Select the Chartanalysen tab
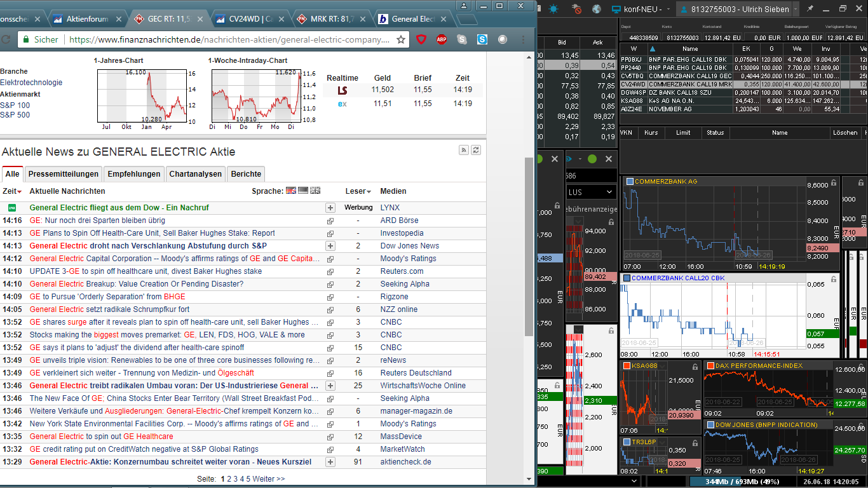Image resolution: width=868 pixels, height=488 pixels. 196,173
